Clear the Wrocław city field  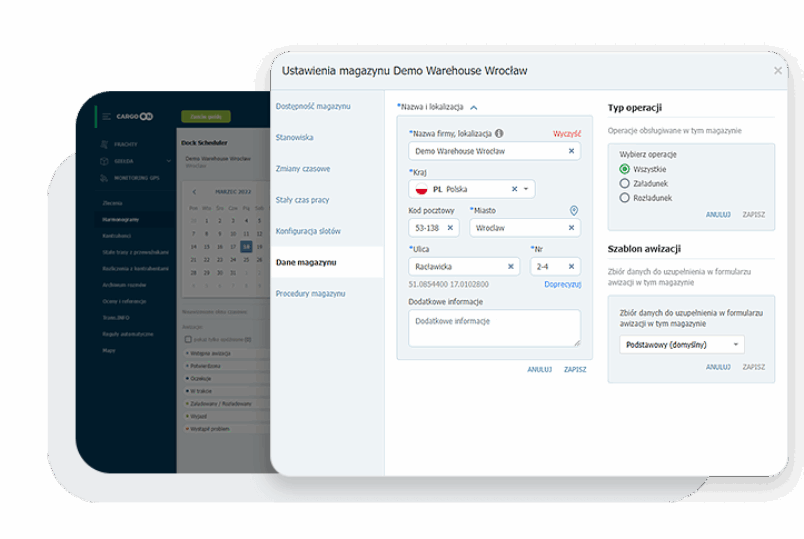click(x=572, y=228)
